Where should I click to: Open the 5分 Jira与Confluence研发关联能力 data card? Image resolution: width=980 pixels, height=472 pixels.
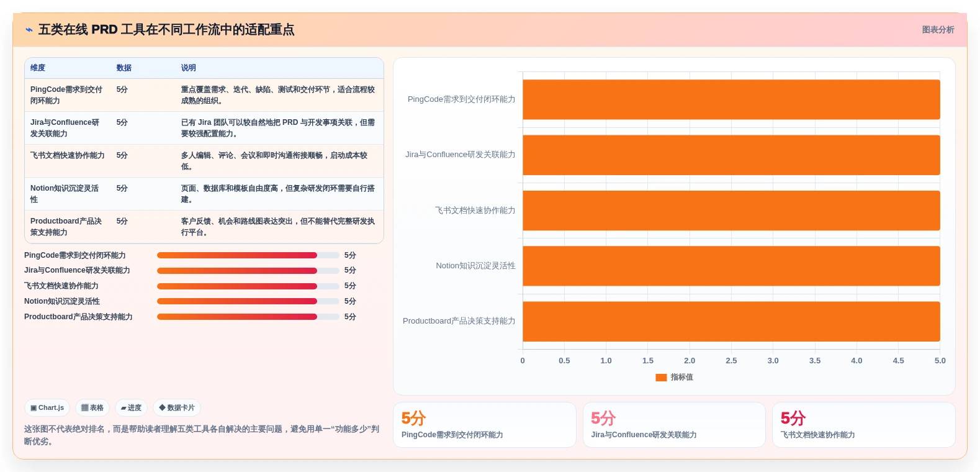click(674, 425)
